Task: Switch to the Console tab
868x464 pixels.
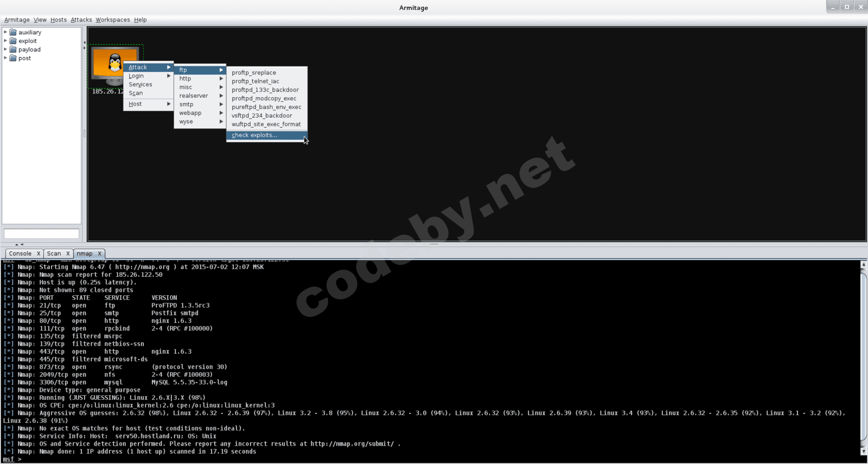Action: (x=20, y=253)
